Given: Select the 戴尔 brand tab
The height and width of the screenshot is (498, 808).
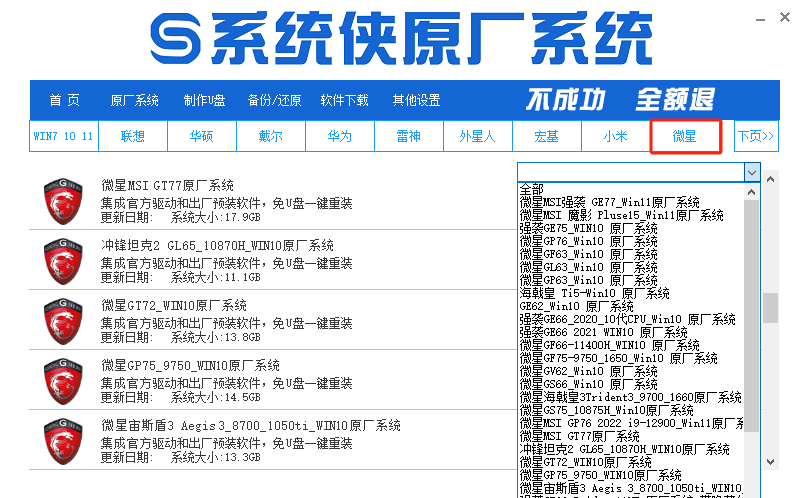Looking at the screenshot, I should pyautogui.click(x=271, y=136).
